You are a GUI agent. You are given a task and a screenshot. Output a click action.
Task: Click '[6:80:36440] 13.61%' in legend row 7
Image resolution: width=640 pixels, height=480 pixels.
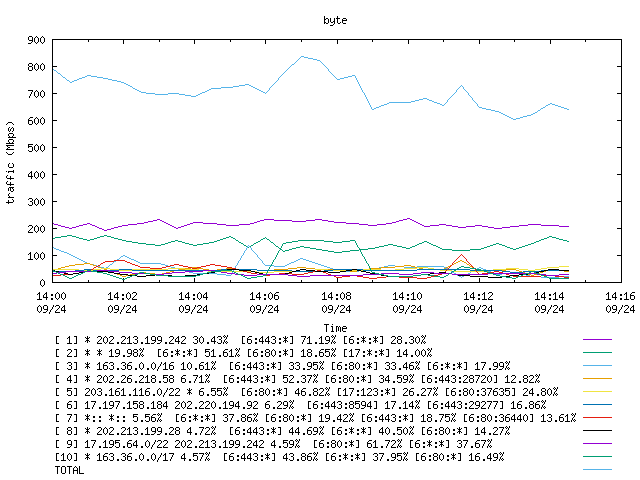pyautogui.click(x=520, y=418)
